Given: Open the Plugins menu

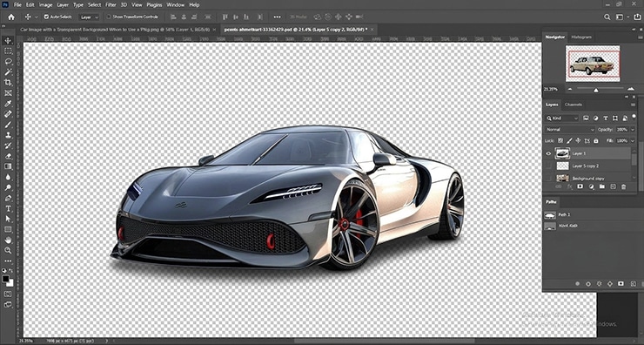Looking at the screenshot, I should point(154,5).
